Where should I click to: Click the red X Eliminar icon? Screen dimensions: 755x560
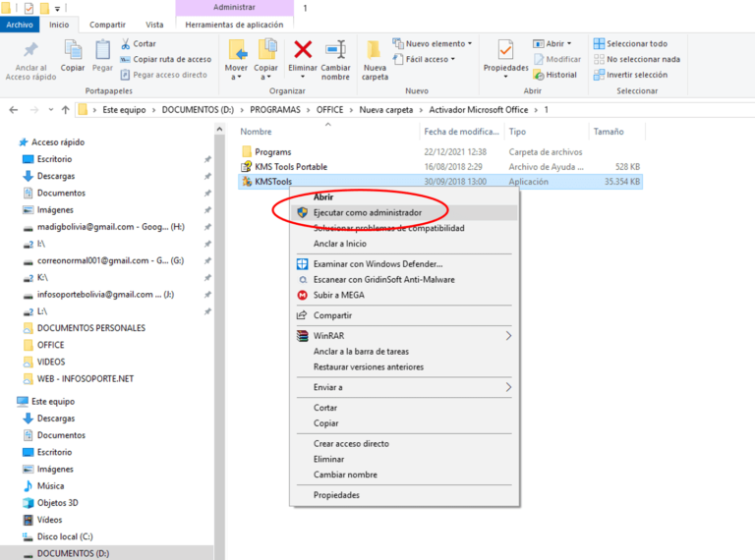[x=303, y=49]
